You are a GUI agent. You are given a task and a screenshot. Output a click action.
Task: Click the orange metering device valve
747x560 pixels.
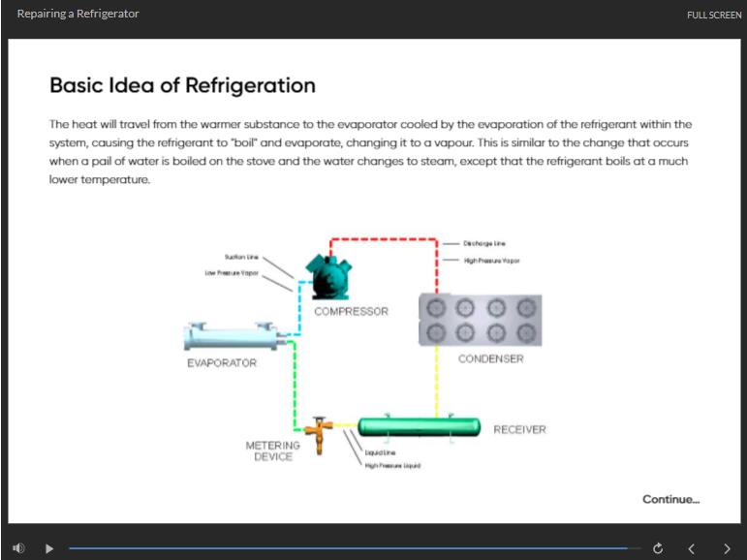point(319,434)
